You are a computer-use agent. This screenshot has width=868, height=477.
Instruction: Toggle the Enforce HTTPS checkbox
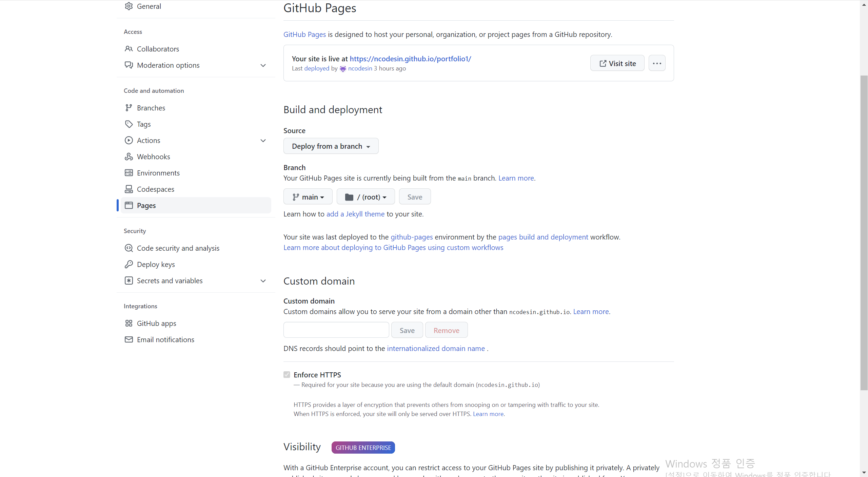[287, 375]
